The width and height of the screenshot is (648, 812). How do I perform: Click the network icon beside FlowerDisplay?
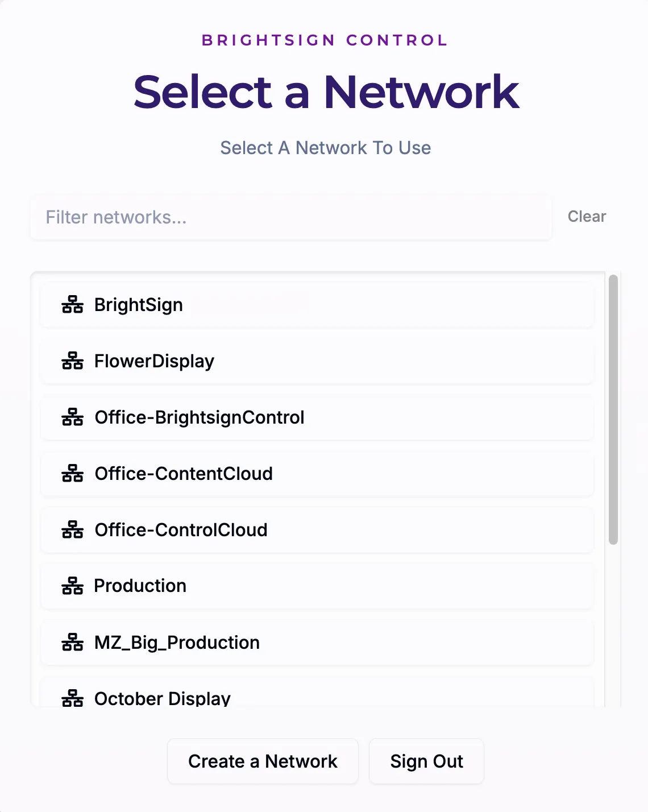[x=72, y=361]
